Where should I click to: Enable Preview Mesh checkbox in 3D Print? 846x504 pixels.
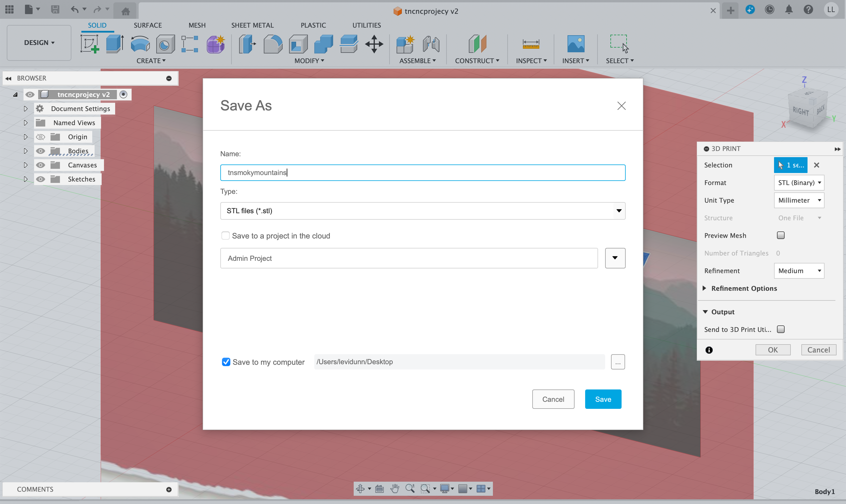point(780,235)
